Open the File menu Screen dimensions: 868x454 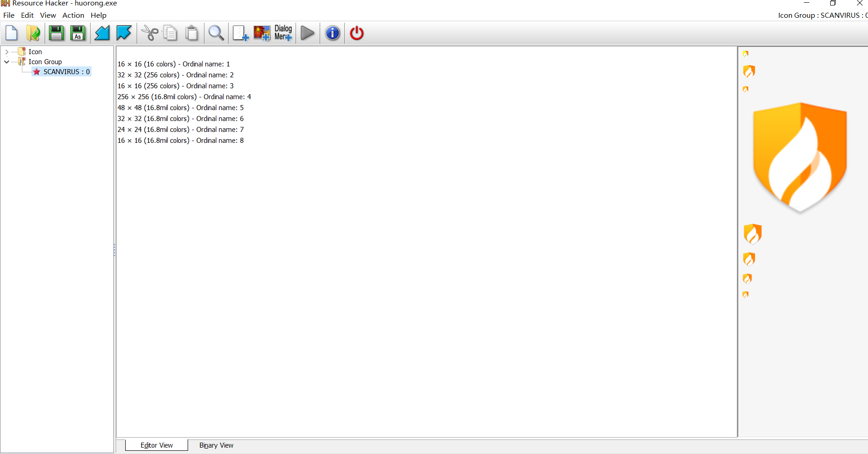(x=9, y=15)
